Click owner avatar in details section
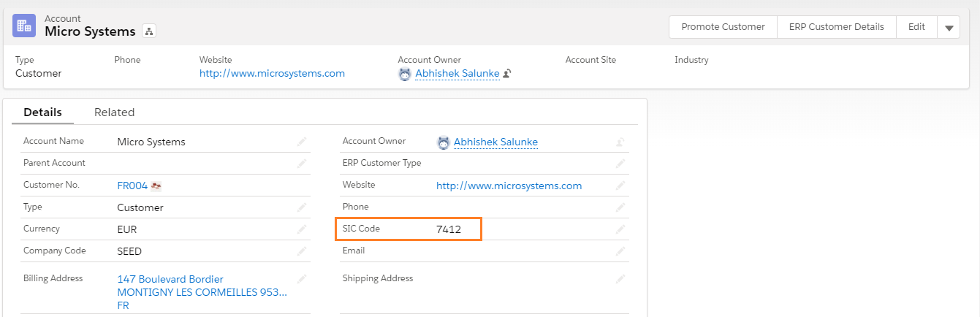This screenshot has height=317, width=980. (444, 142)
